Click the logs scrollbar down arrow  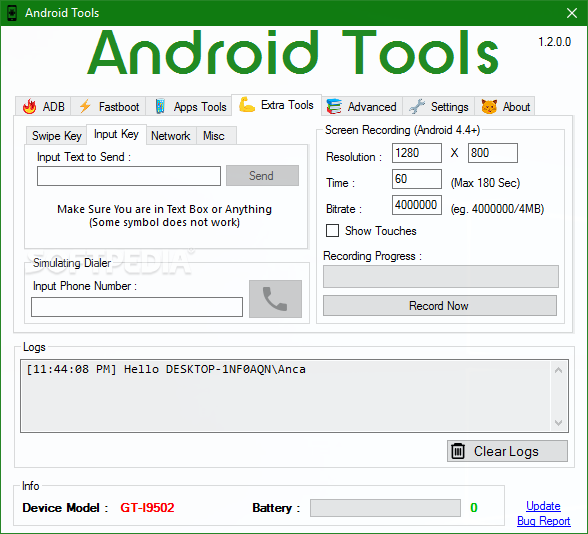point(558,423)
